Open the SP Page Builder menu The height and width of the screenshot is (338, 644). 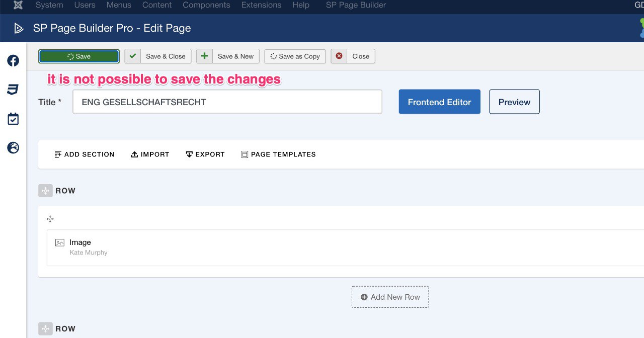tap(356, 5)
